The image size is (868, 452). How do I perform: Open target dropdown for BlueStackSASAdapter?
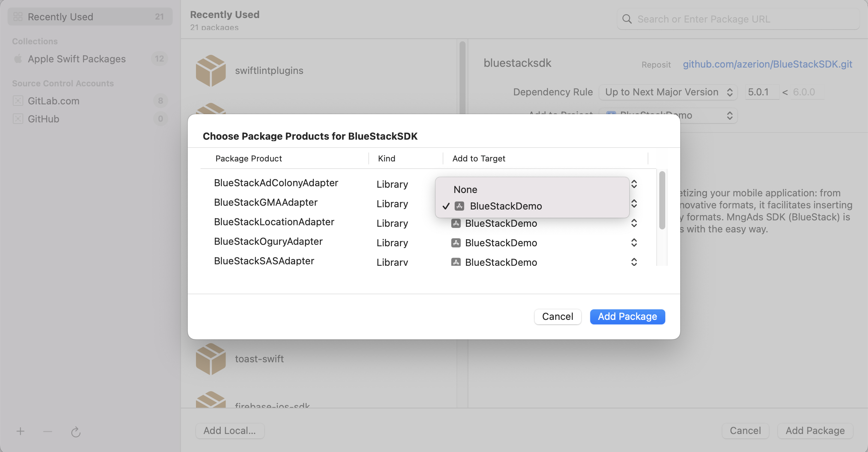click(544, 262)
